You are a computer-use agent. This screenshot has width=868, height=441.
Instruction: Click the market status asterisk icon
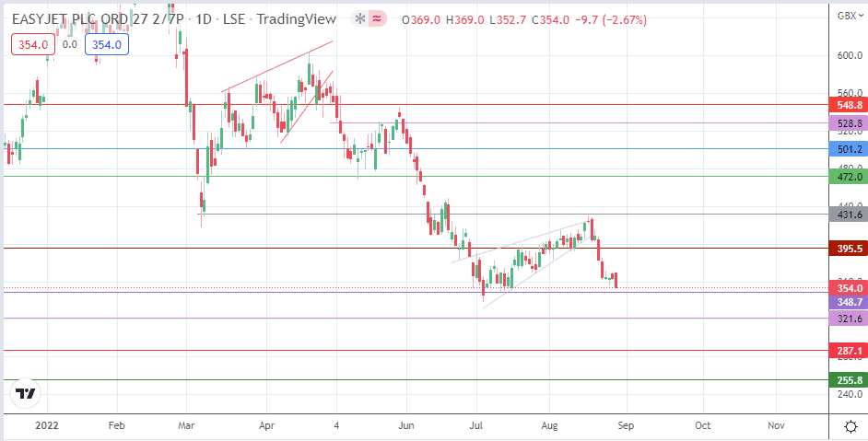click(359, 19)
